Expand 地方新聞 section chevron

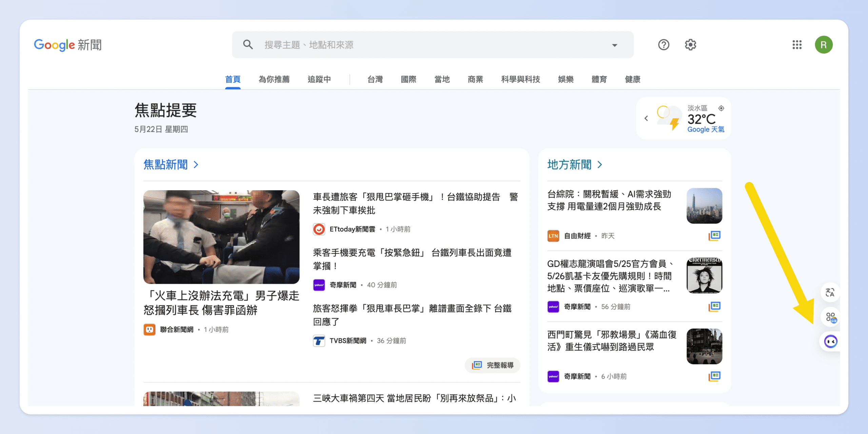click(x=600, y=165)
